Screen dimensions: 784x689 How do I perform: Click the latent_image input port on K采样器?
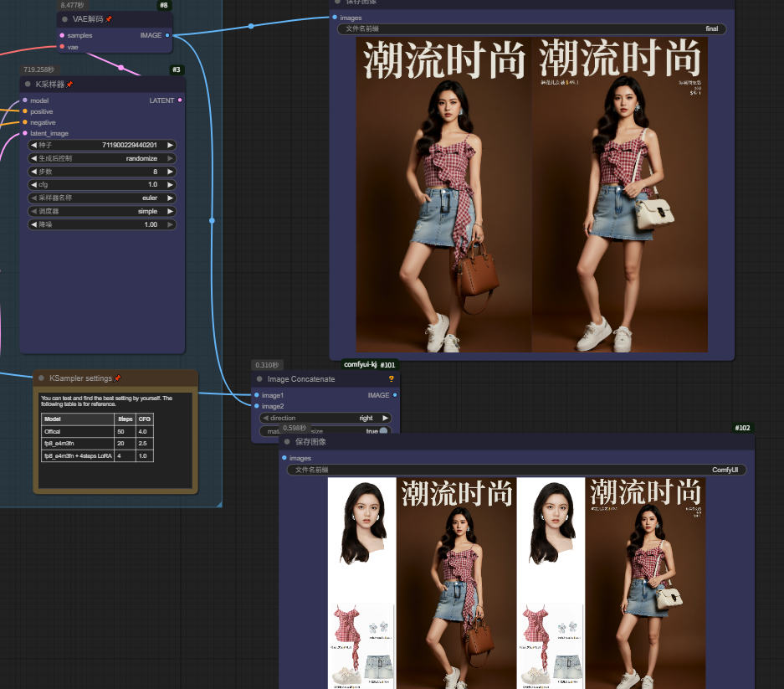pos(25,134)
